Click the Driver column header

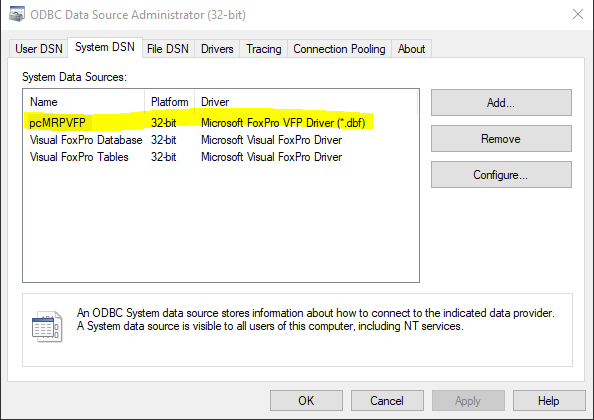click(x=306, y=102)
